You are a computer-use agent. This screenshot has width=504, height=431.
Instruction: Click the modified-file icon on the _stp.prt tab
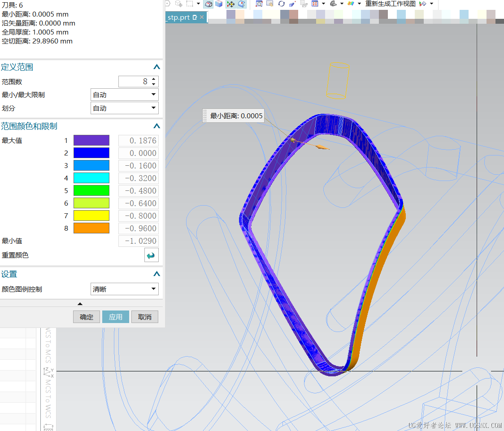point(195,17)
